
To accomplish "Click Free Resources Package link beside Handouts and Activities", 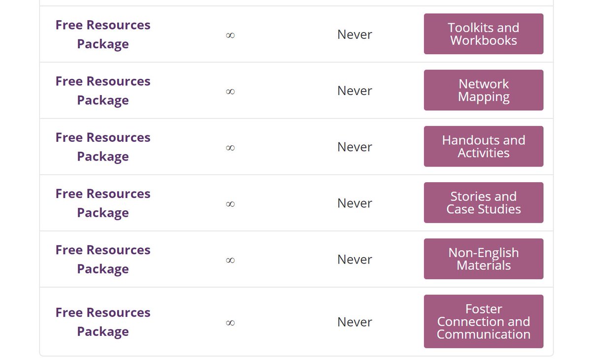I will 103,147.
